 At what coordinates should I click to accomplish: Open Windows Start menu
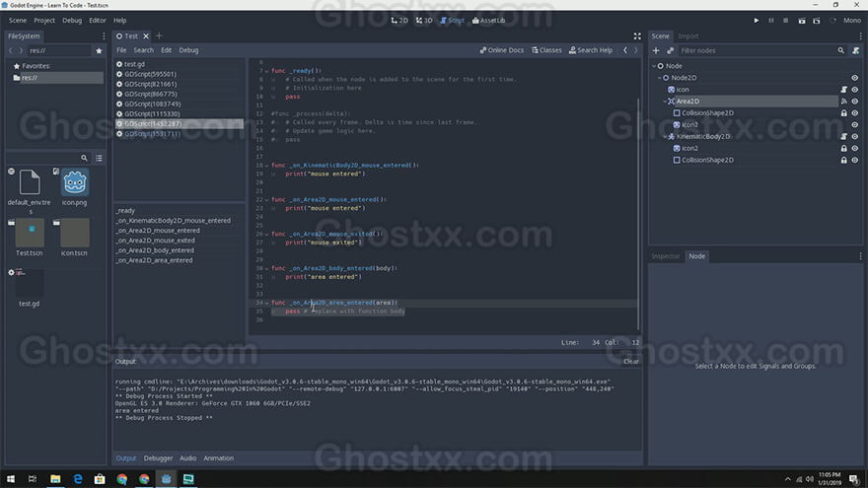point(11,479)
